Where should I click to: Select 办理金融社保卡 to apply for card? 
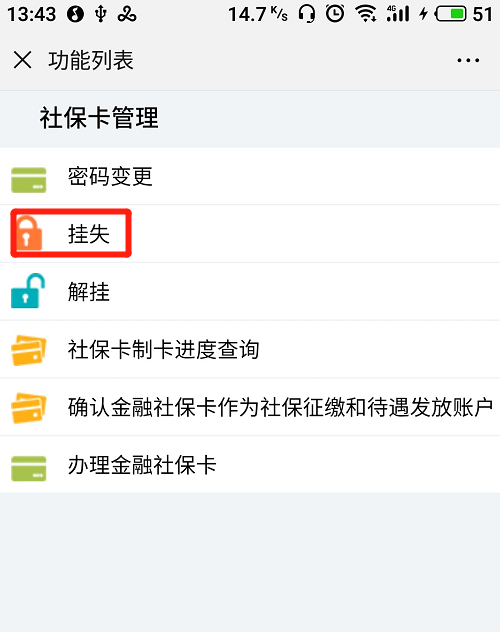click(250, 464)
